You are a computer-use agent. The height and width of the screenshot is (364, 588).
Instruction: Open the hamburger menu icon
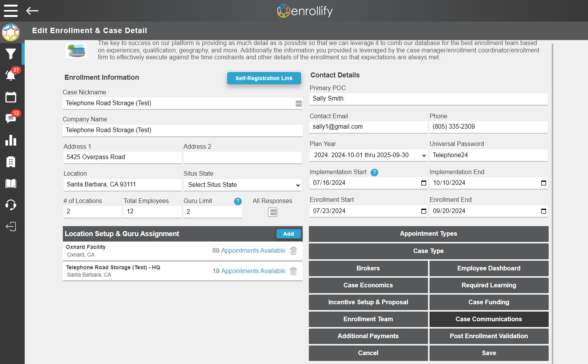pyautogui.click(x=11, y=11)
